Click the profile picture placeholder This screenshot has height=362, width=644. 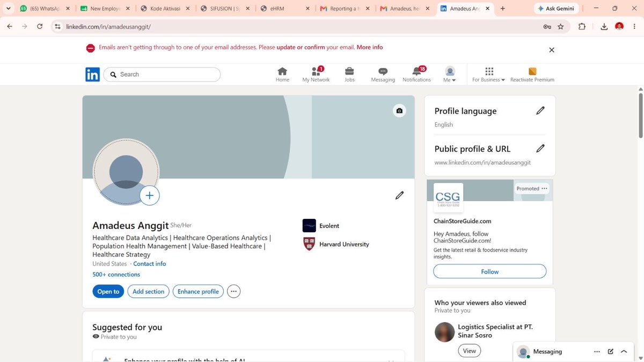pyautogui.click(x=126, y=172)
